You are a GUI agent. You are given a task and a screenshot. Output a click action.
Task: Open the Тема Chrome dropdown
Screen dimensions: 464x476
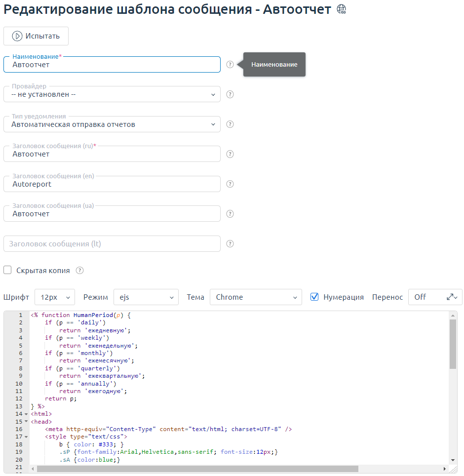pos(255,297)
